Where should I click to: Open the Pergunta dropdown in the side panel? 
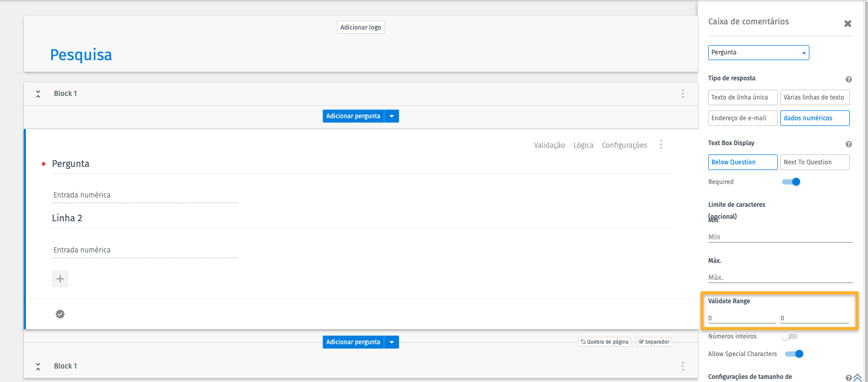pyautogui.click(x=759, y=52)
